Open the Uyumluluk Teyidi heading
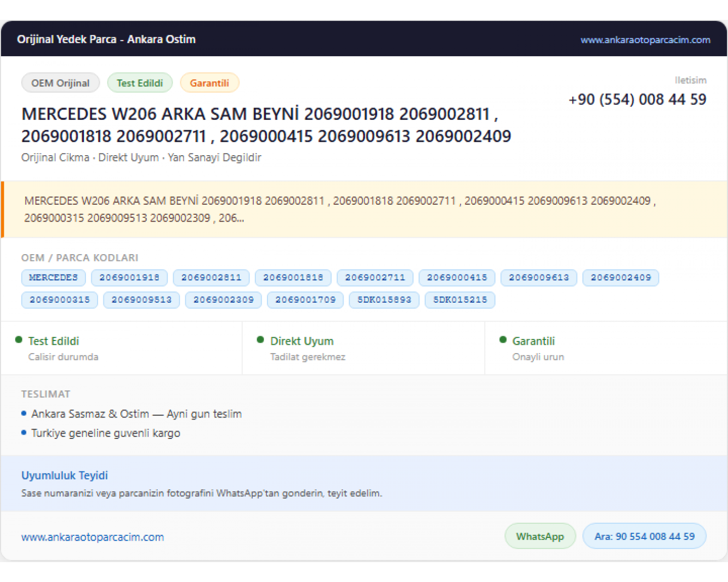The width and height of the screenshot is (728, 582). pyautogui.click(x=65, y=475)
